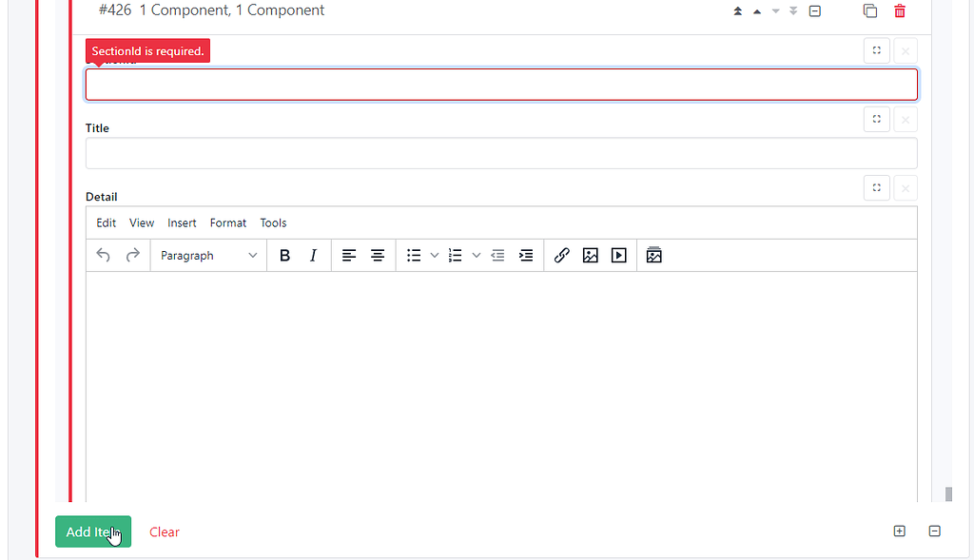Clear the form with the Clear link
This screenshot has height=560, width=974.
(x=164, y=531)
